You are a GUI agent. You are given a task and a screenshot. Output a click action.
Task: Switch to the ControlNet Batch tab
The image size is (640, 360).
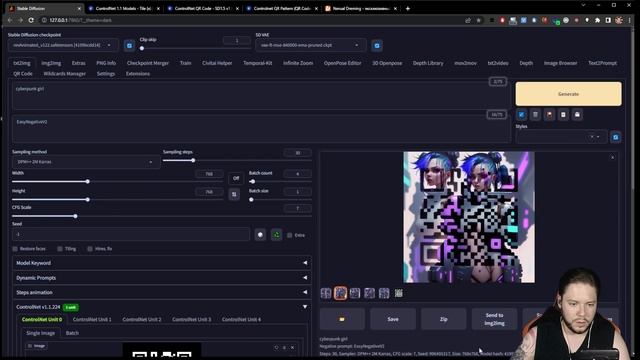click(x=72, y=333)
